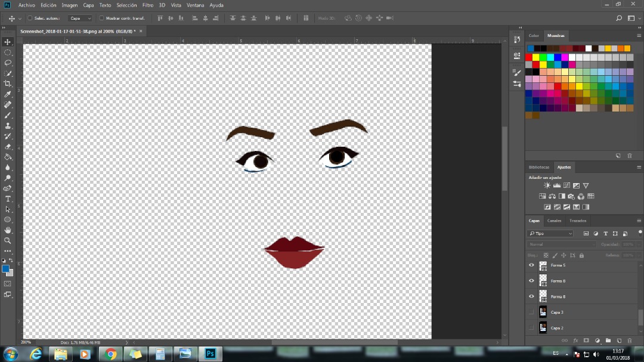Click the foreground blue color swatch
The width and height of the screenshot is (644, 362).
(6, 269)
